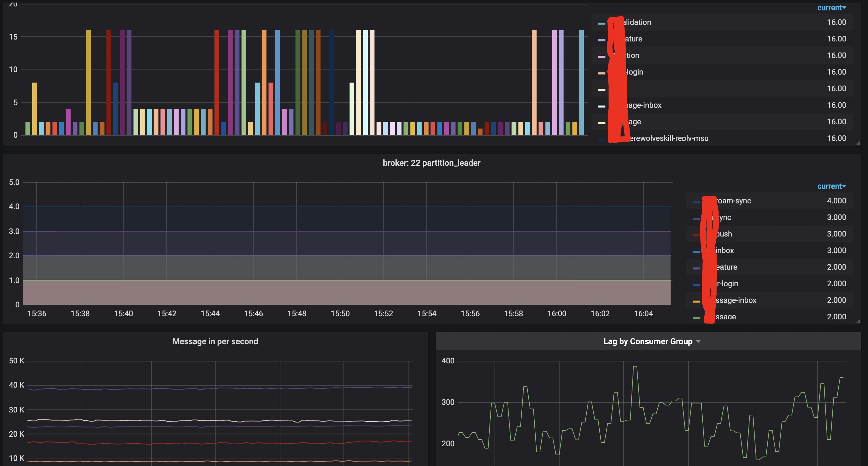The height and width of the screenshot is (466, 868).
Task: Click the resize handle of partition_leader panel
Action: coord(858,322)
